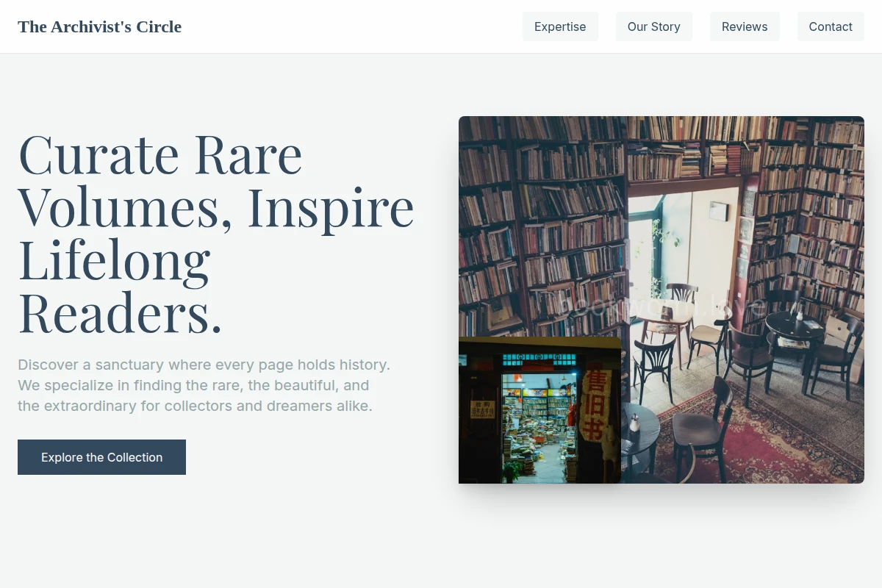This screenshot has width=882, height=588.
Task: Click the headline "Curate Rare Volumes, Inspire Lifelong Readers."
Action: 216,234
